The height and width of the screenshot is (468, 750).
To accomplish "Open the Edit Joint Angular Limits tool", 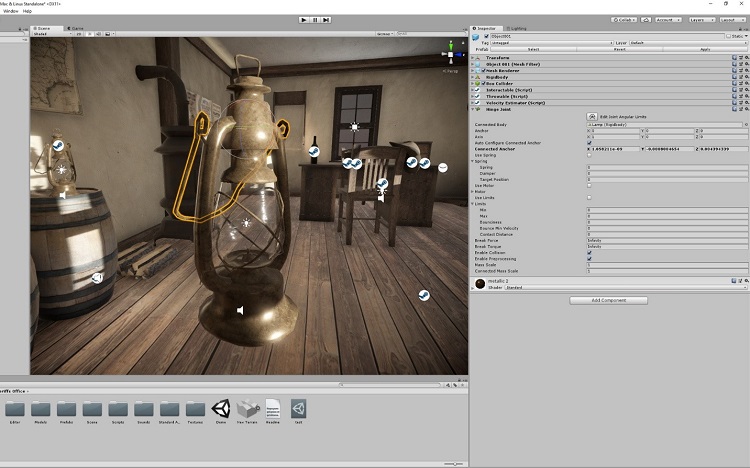I will click(x=592, y=116).
